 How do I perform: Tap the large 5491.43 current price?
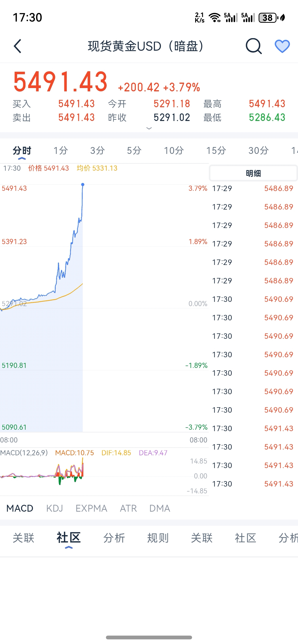tap(60, 82)
